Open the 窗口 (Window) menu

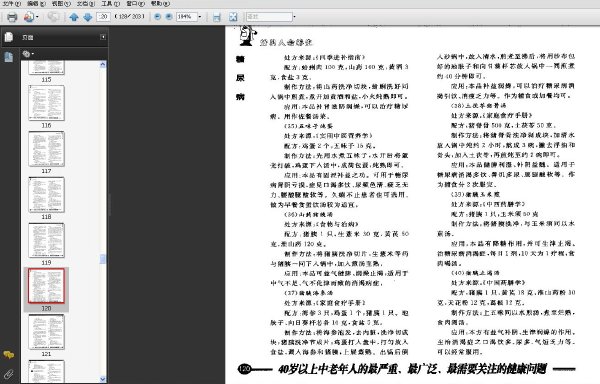(135, 3)
